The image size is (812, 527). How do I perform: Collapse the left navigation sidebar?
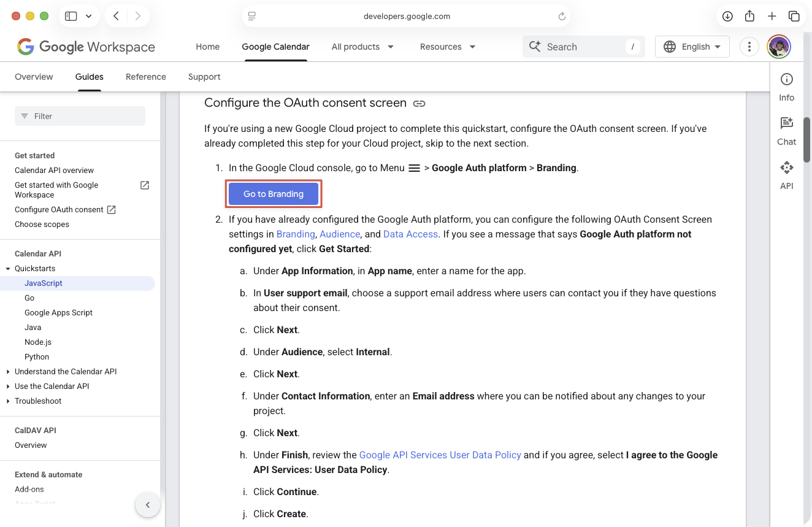point(147,505)
